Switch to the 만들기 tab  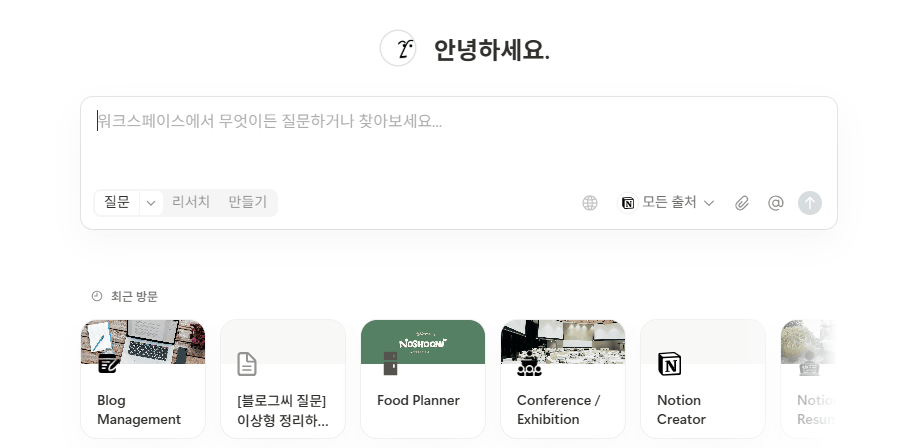coord(247,202)
